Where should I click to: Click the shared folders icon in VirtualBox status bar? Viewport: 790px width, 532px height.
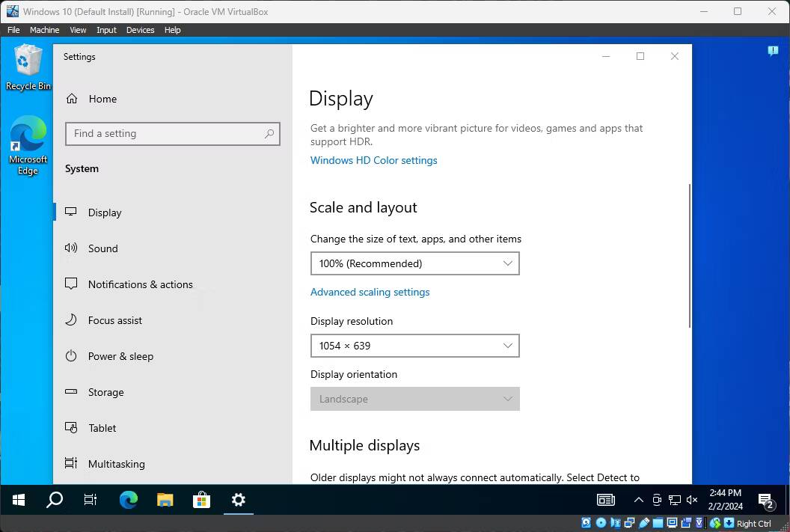pyautogui.click(x=658, y=522)
